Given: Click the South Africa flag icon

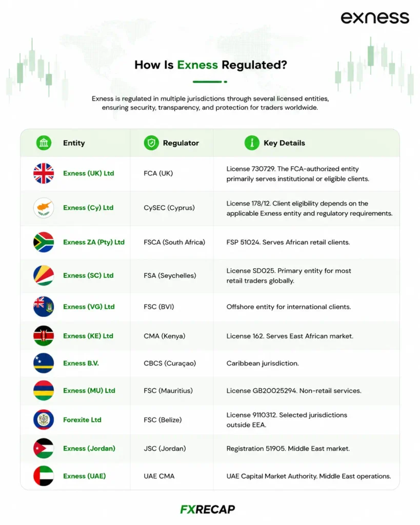Looking at the screenshot, I should (x=44, y=242).
